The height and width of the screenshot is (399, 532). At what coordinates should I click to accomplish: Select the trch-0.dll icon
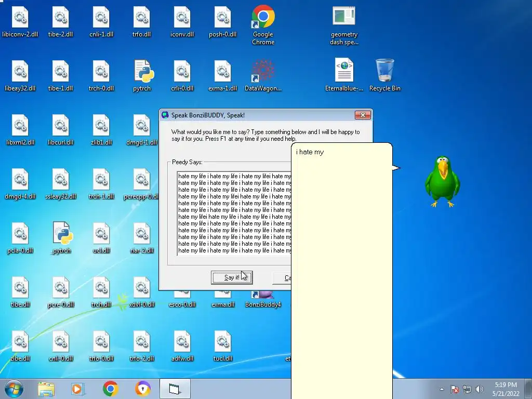click(101, 76)
